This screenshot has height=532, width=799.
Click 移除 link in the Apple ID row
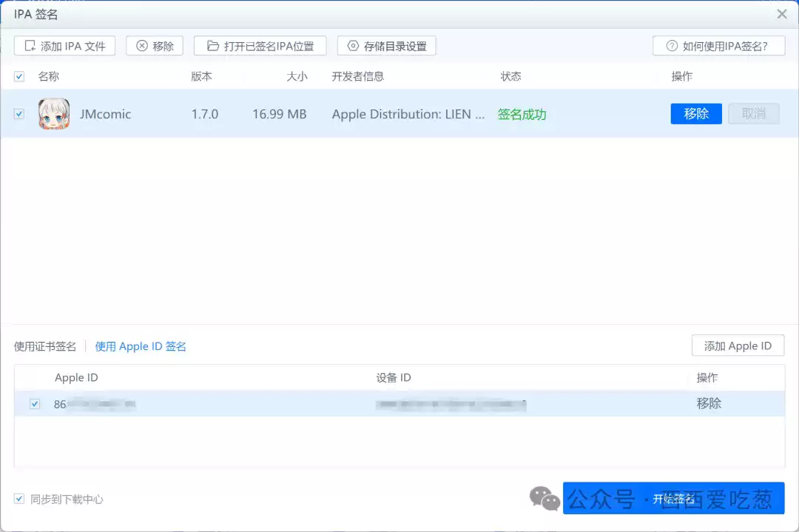[x=709, y=403]
